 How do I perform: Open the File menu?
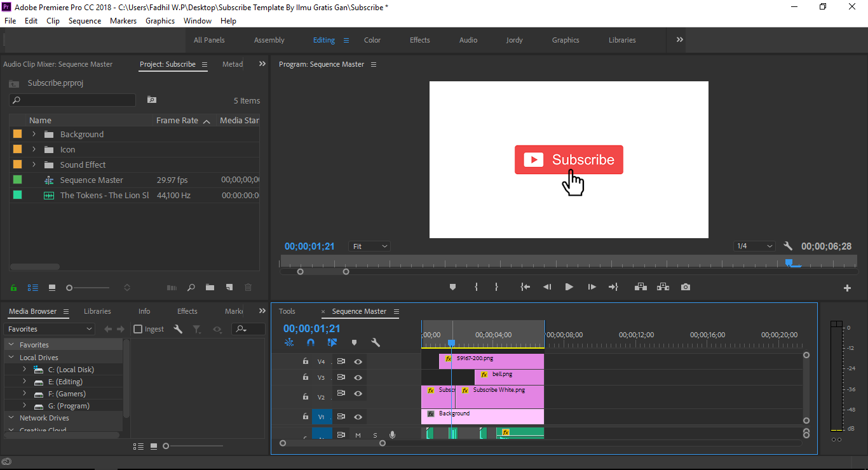(x=10, y=21)
